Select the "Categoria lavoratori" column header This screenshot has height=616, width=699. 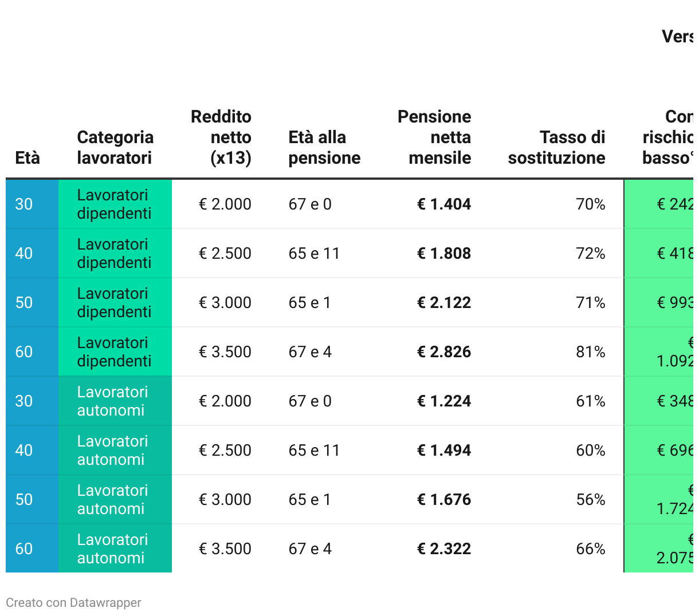pos(115,148)
